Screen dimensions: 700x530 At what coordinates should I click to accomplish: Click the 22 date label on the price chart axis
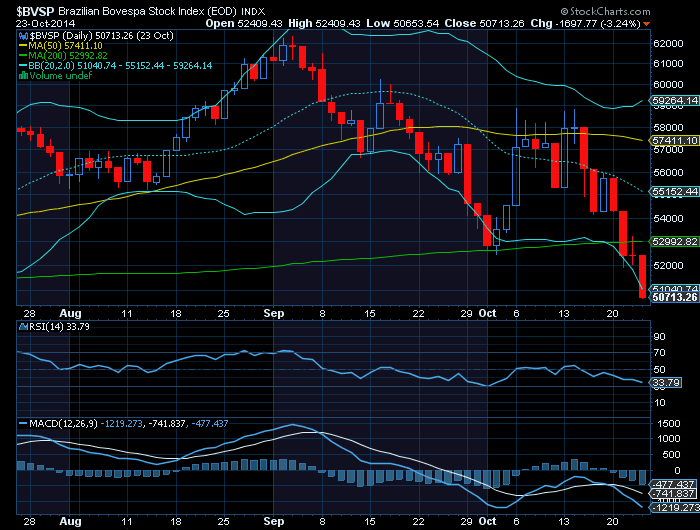coord(418,313)
